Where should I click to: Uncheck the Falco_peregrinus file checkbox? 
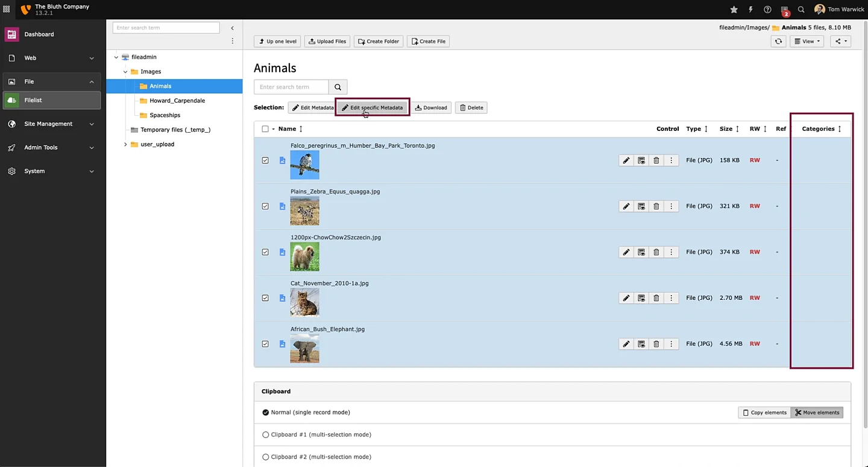point(265,160)
